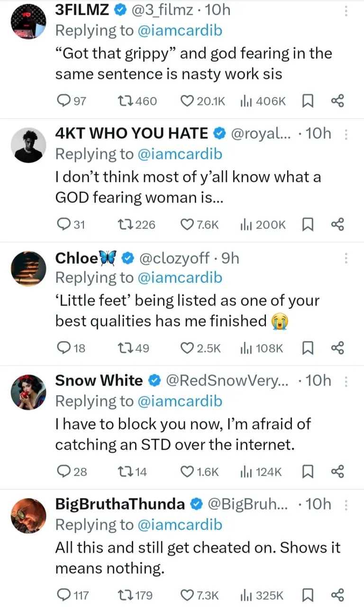Screen dimensions: 364x607
Task: Open 4KT WHO YOU HATE profile picture
Action: 28,146
